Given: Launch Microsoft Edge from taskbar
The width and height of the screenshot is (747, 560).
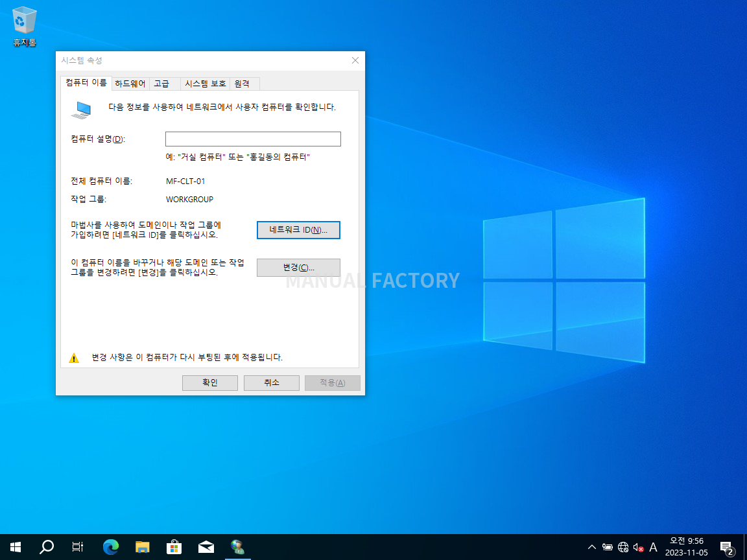Looking at the screenshot, I should pyautogui.click(x=111, y=547).
